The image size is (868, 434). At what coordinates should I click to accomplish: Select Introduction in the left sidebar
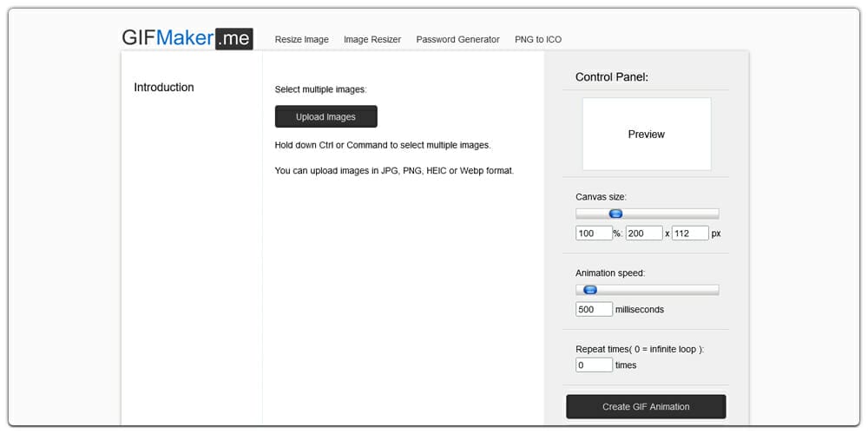click(164, 88)
